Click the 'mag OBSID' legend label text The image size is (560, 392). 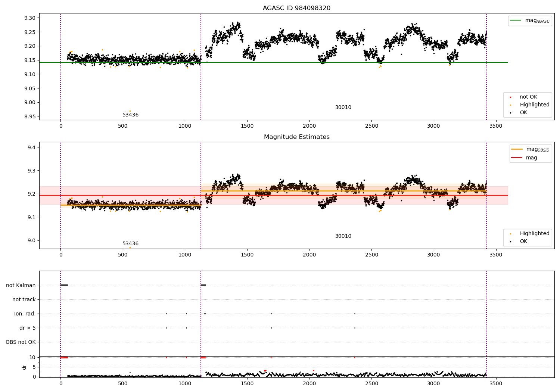[x=538, y=149]
